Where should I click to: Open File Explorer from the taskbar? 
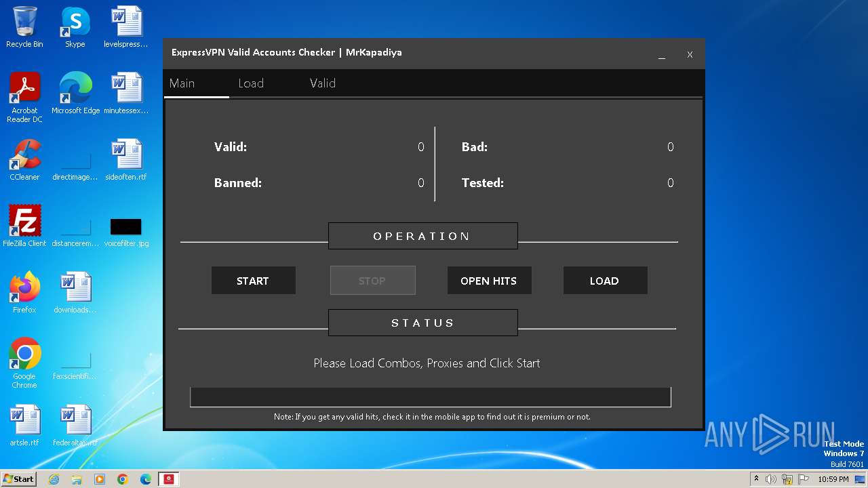pos(77,479)
